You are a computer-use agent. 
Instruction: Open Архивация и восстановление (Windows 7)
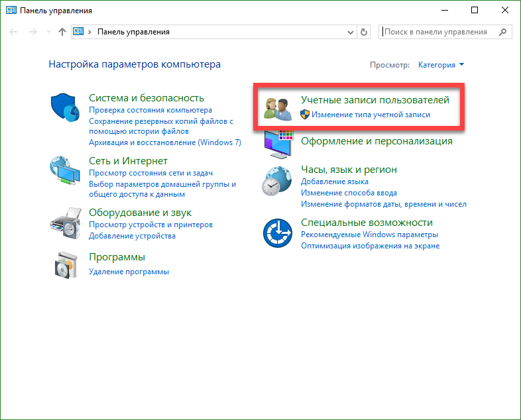point(165,142)
